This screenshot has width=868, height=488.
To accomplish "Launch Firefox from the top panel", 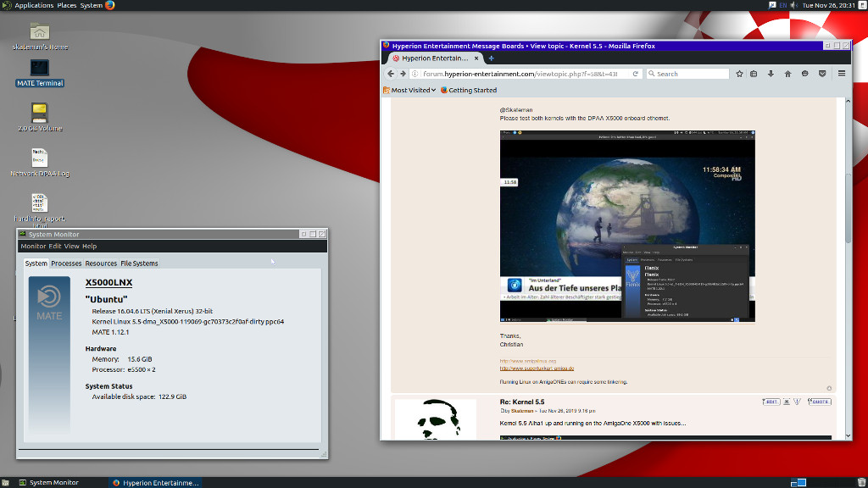I will click(109, 5).
